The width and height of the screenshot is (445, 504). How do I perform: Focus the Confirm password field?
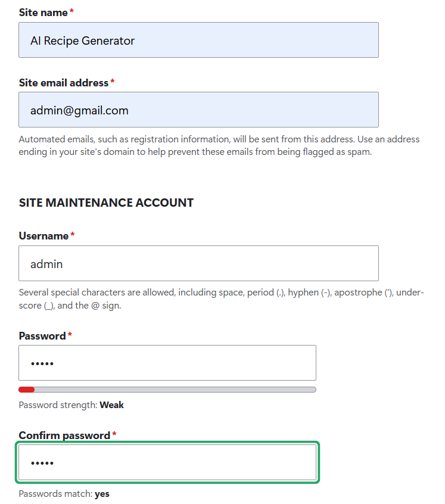coord(167,462)
